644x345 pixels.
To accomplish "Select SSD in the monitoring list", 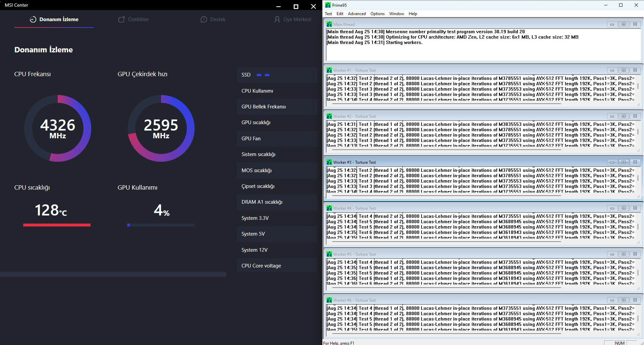I will (x=277, y=75).
